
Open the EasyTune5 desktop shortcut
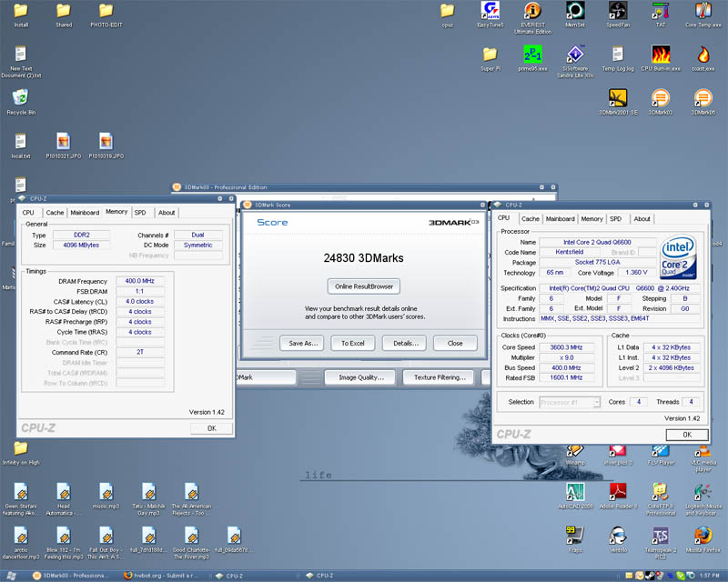click(x=490, y=15)
